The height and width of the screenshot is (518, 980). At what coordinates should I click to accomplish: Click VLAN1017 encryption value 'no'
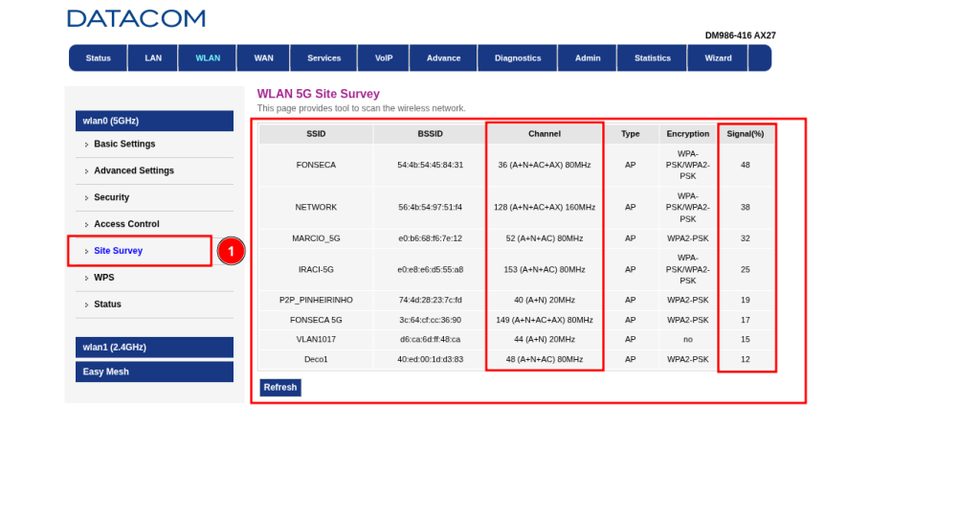[x=687, y=340]
